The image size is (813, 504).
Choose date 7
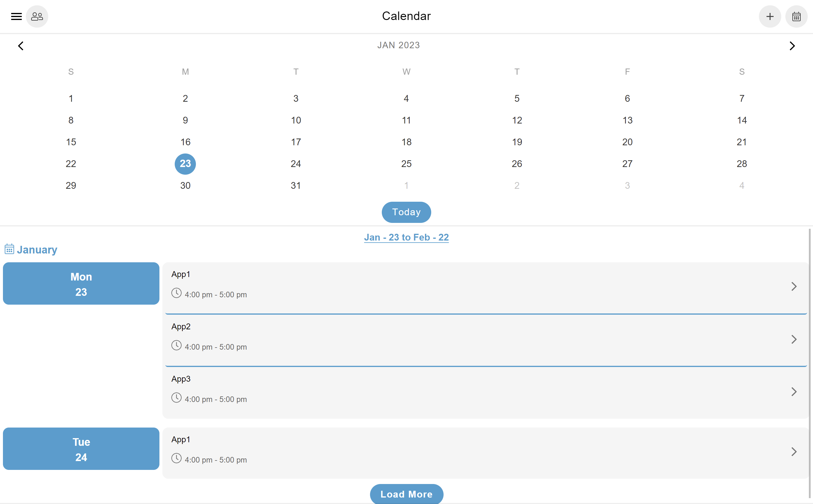pyautogui.click(x=742, y=98)
